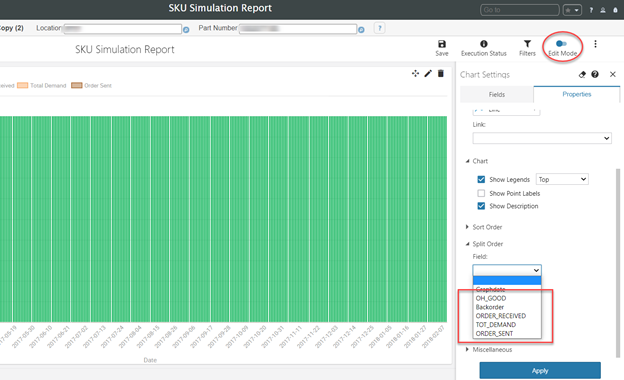624x380 pixels.
Task: Click the Go to search field
Action: [x=519, y=10]
